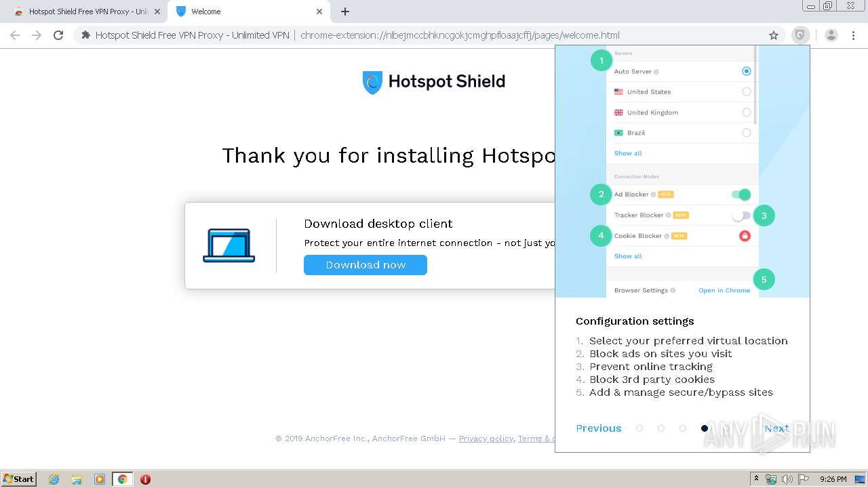Click the Hotspot Shield extension icon in toolbar
Viewport: 868px width, 488px height.
point(800,35)
